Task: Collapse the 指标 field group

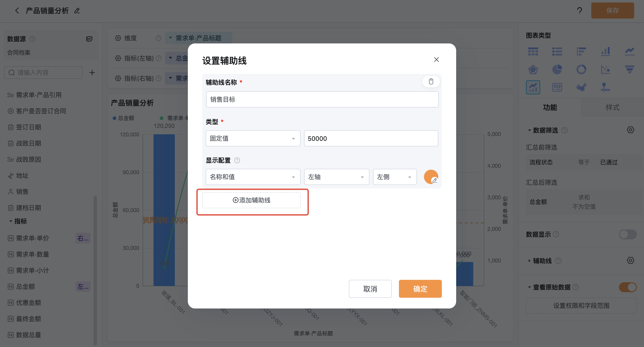Action: tap(11, 221)
